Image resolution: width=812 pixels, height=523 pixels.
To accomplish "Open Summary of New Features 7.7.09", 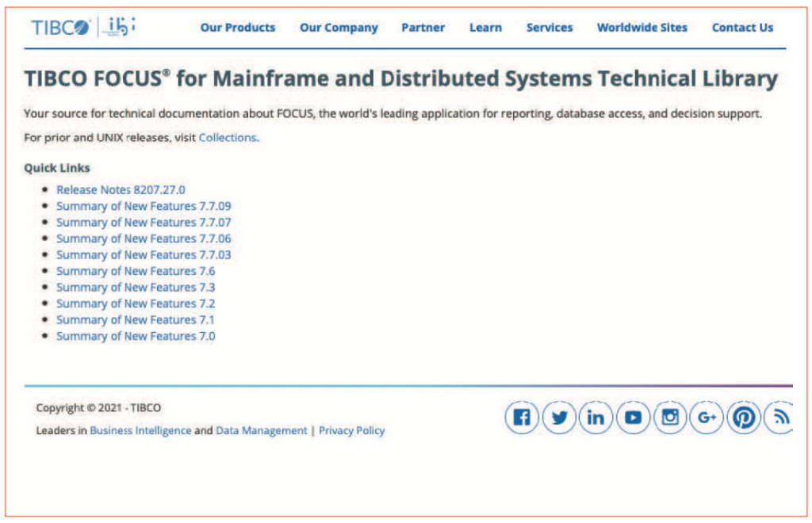I will (144, 206).
